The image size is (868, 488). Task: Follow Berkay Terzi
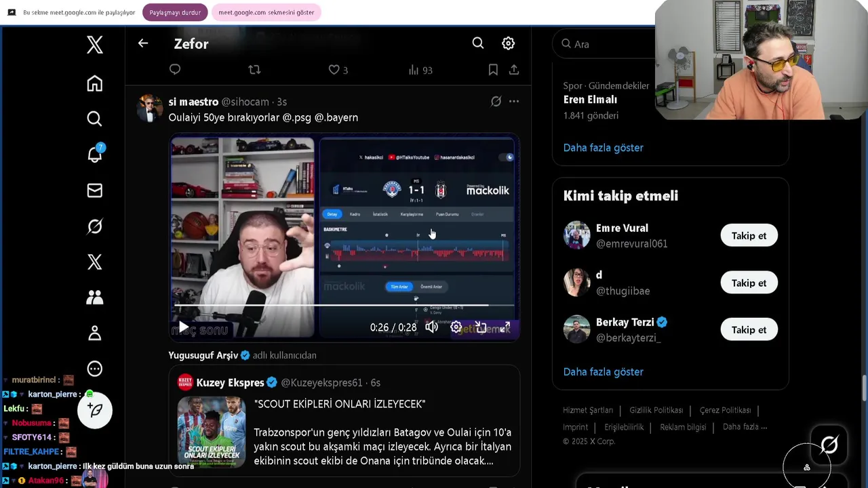click(x=749, y=329)
